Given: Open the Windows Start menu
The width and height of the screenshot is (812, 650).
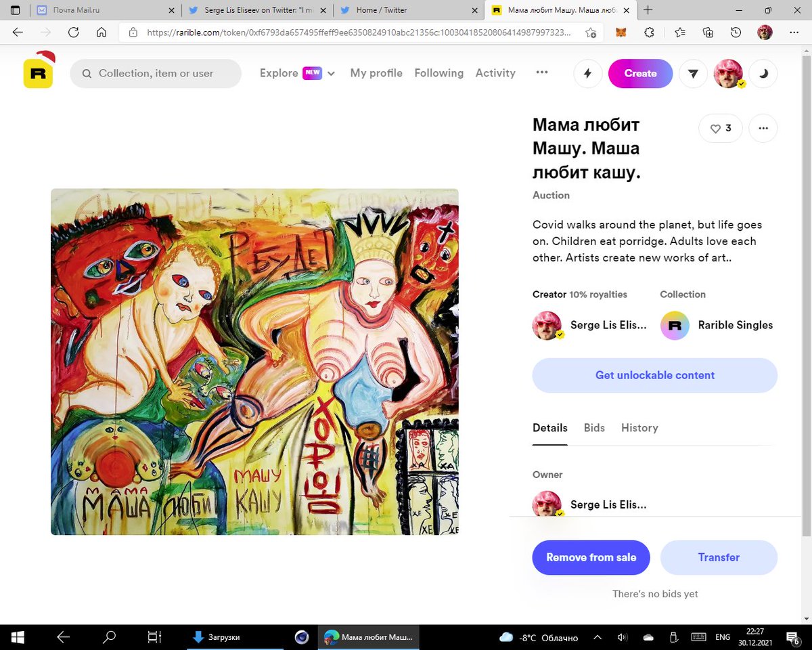Looking at the screenshot, I should [x=18, y=637].
